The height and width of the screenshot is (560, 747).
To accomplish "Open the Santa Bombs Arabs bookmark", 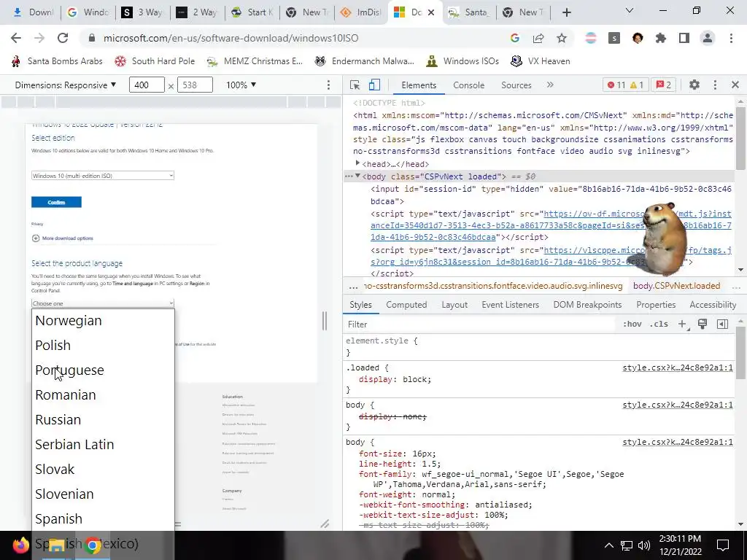I will click(57, 61).
